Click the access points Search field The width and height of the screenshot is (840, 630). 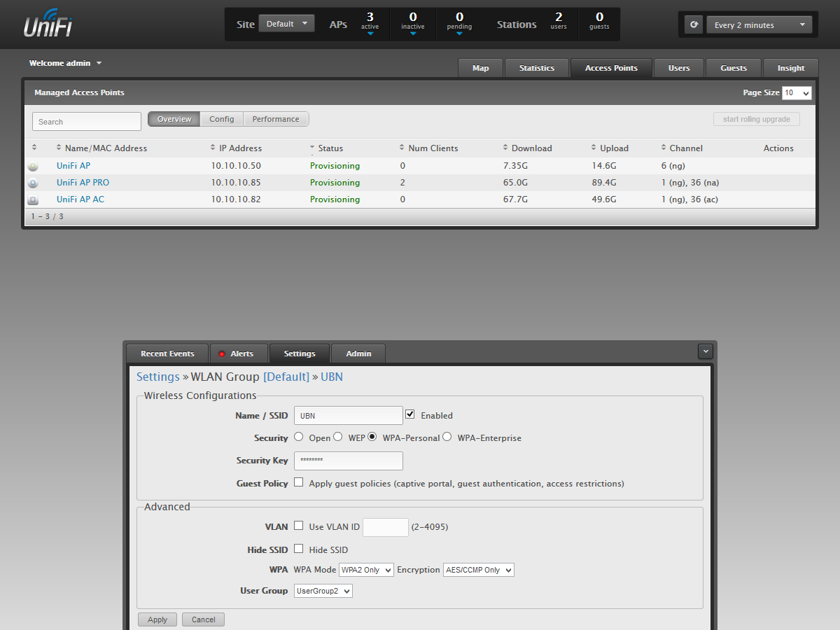pyautogui.click(x=87, y=121)
